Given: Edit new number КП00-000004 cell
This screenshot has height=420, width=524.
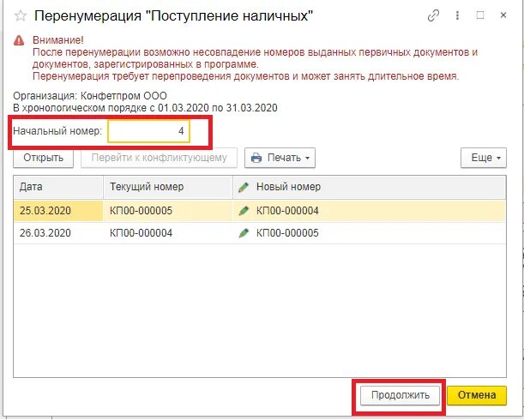Looking at the screenshot, I should click(x=370, y=211).
